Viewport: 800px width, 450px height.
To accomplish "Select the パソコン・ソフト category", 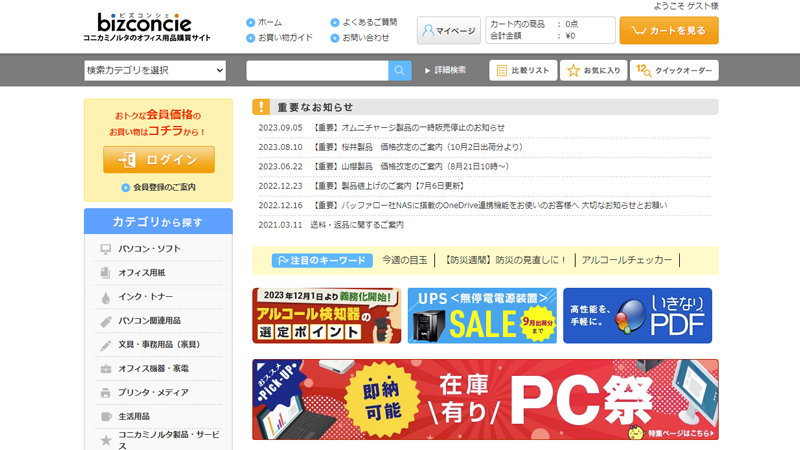I will 150,248.
